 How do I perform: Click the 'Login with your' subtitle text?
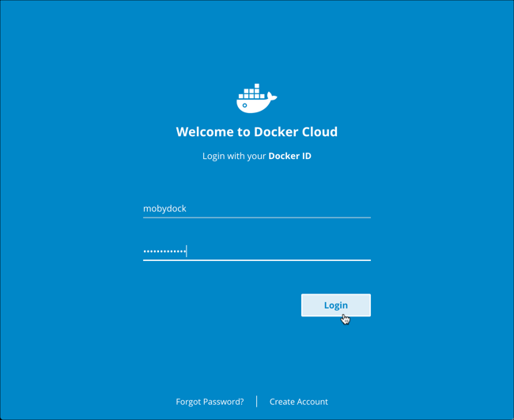233,156
